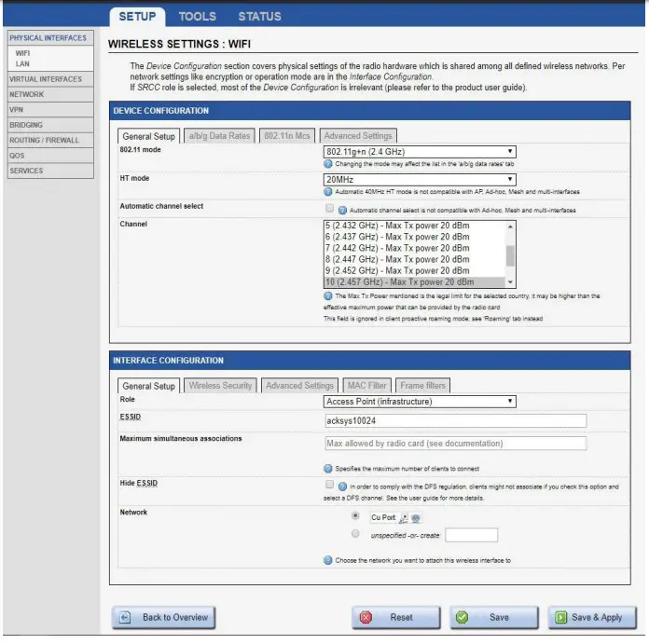Click the red Reset icon

(366, 618)
